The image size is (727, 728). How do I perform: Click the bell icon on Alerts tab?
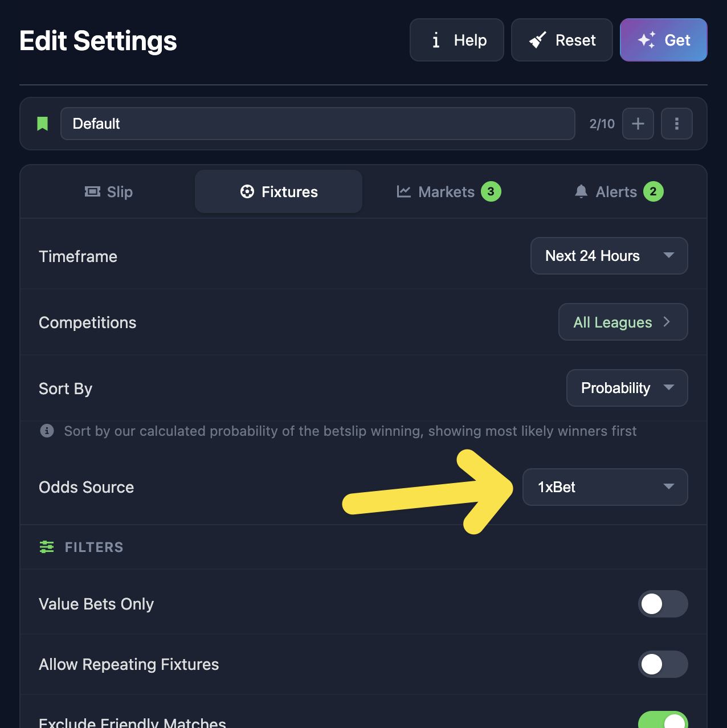(x=581, y=191)
